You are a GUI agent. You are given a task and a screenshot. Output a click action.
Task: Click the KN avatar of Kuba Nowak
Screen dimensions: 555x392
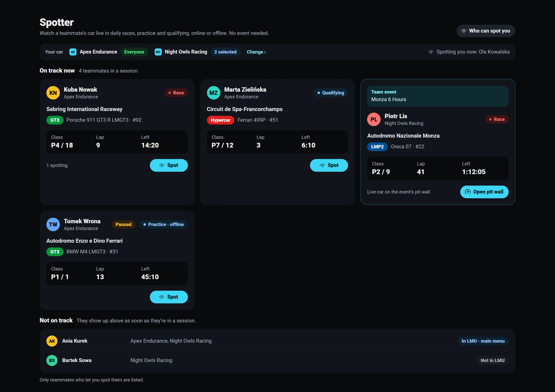click(x=53, y=93)
